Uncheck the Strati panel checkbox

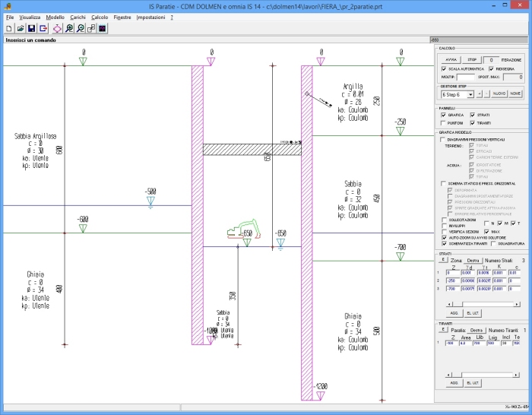[x=472, y=115]
